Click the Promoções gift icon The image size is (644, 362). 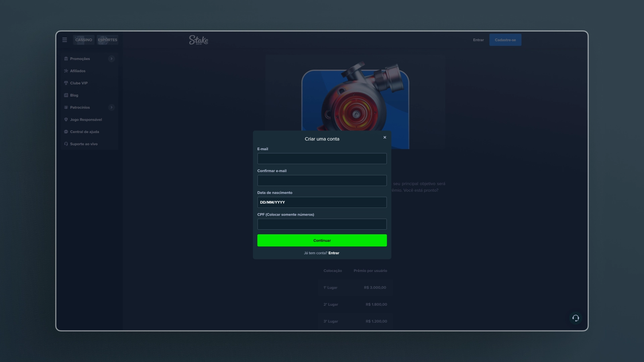pyautogui.click(x=66, y=59)
